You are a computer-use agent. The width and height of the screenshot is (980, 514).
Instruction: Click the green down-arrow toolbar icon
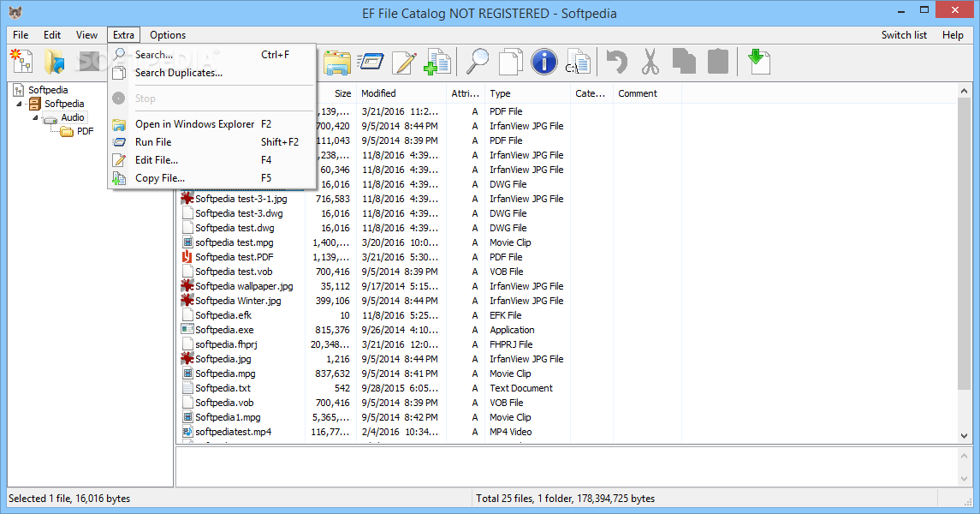[758, 62]
